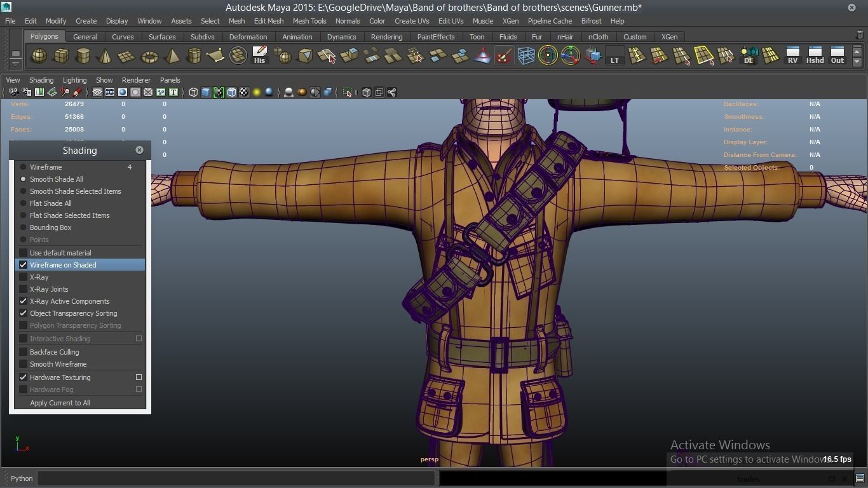Image resolution: width=868 pixels, height=488 pixels.
Task: Click the RV render view shelf icon
Action: (792, 56)
